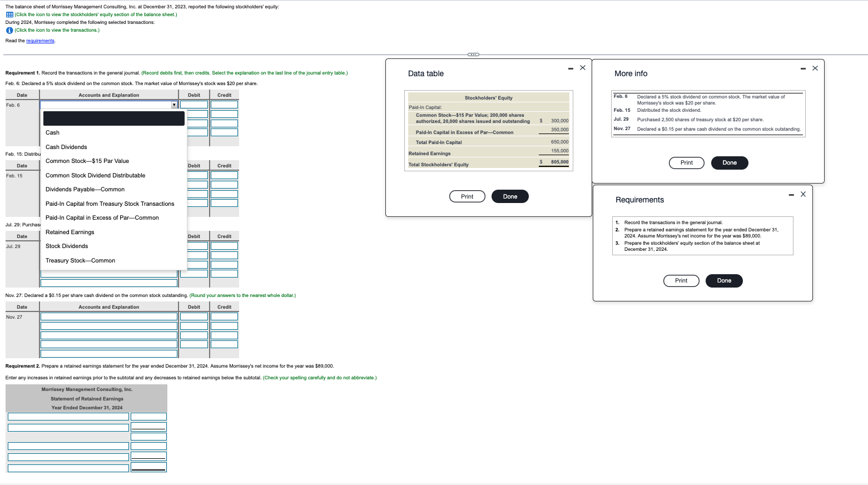This screenshot has height=485, width=868.
Task: Select "Stock Dividends" from the account list
Action: [66, 246]
